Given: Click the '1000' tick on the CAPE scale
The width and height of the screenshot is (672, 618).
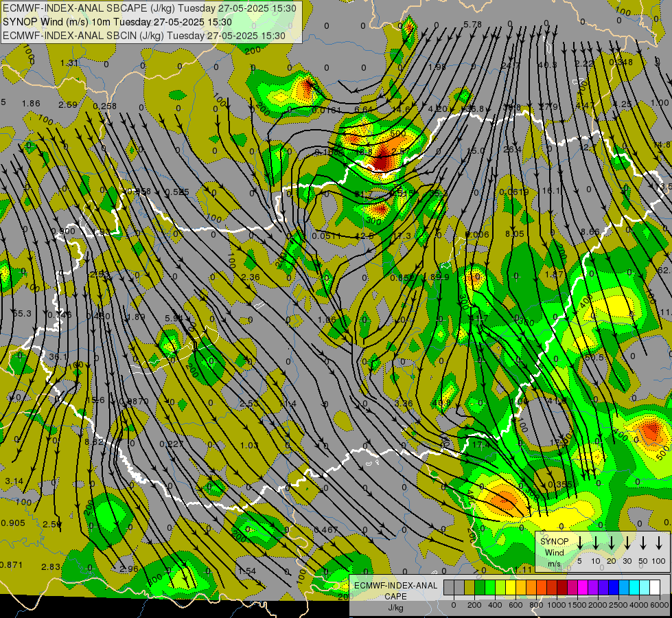Looking at the screenshot, I should 557,605.
